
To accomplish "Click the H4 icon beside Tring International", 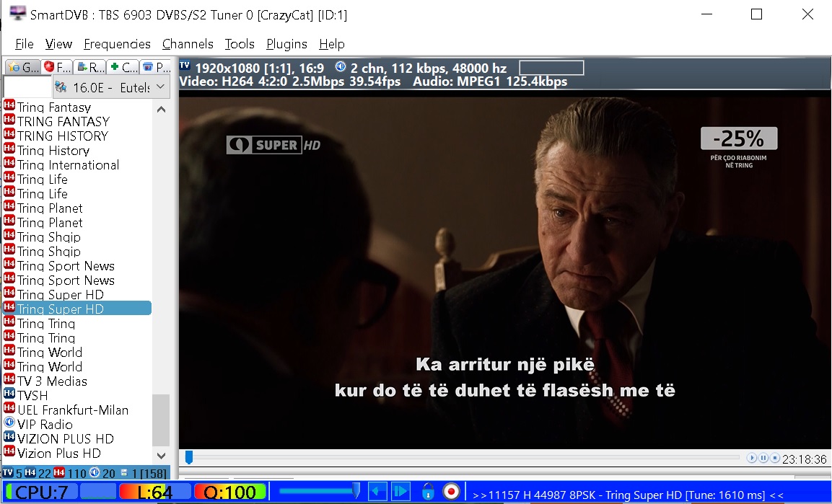I will point(9,163).
